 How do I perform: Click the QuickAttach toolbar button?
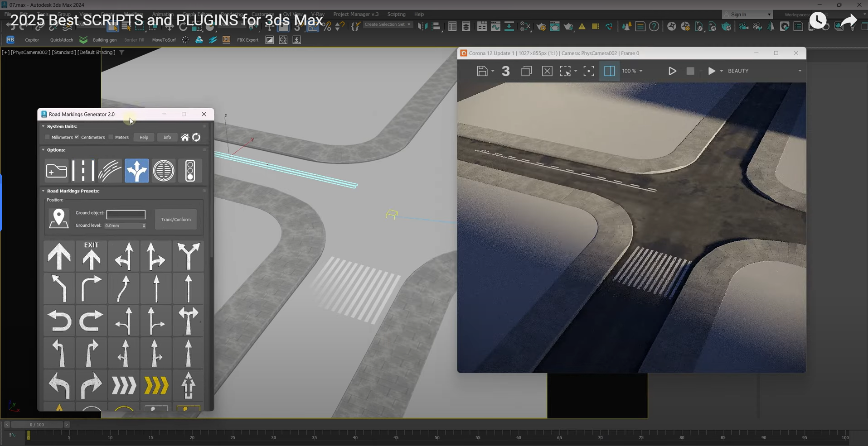[x=62, y=40]
